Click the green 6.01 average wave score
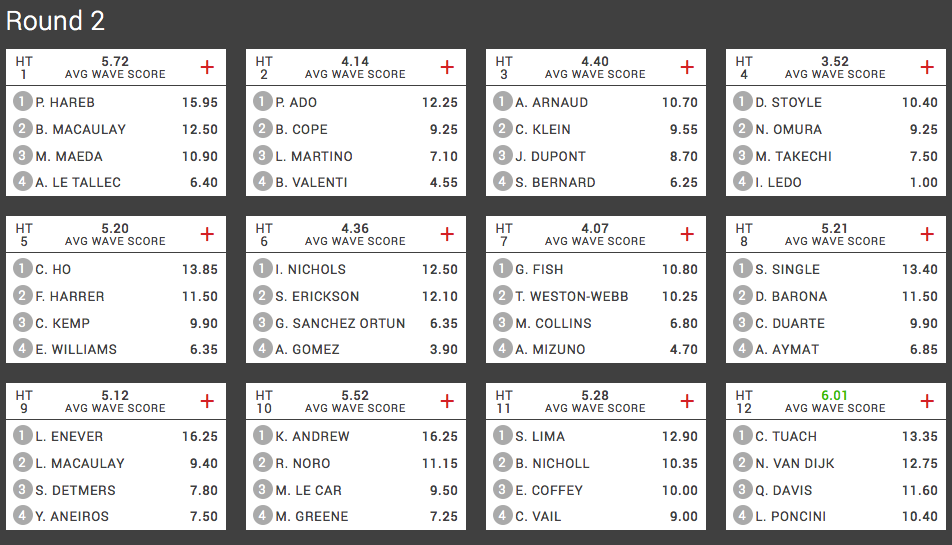The image size is (952, 545). pyautogui.click(x=835, y=395)
